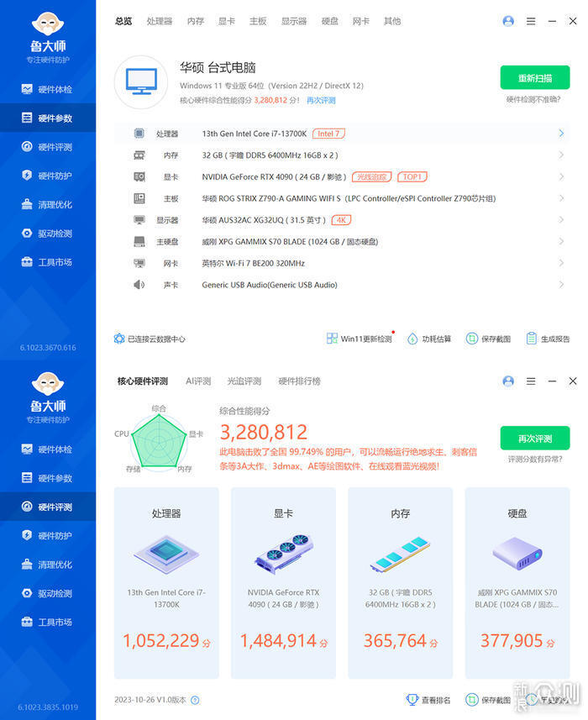Open the 处理器 score card 1,052,229
Viewport: 588px width, 720px height.
166,583
